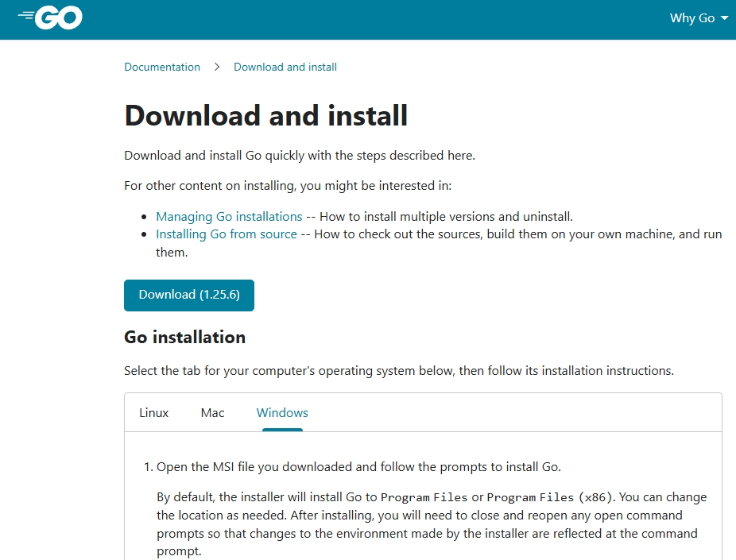This screenshot has height=560, width=736.
Task: Open the Why Go dropdown menu
Action: pos(692,17)
